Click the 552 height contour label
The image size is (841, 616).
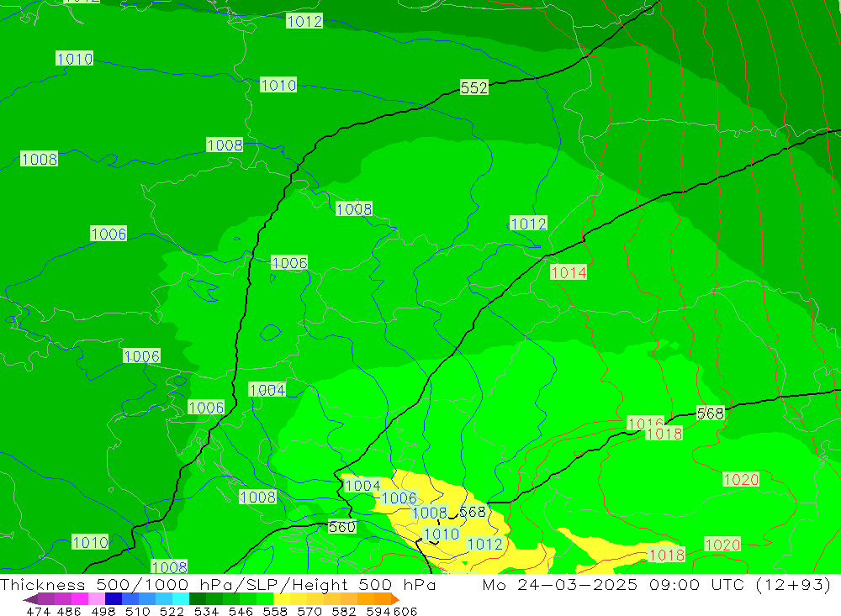tap(474, 87)
